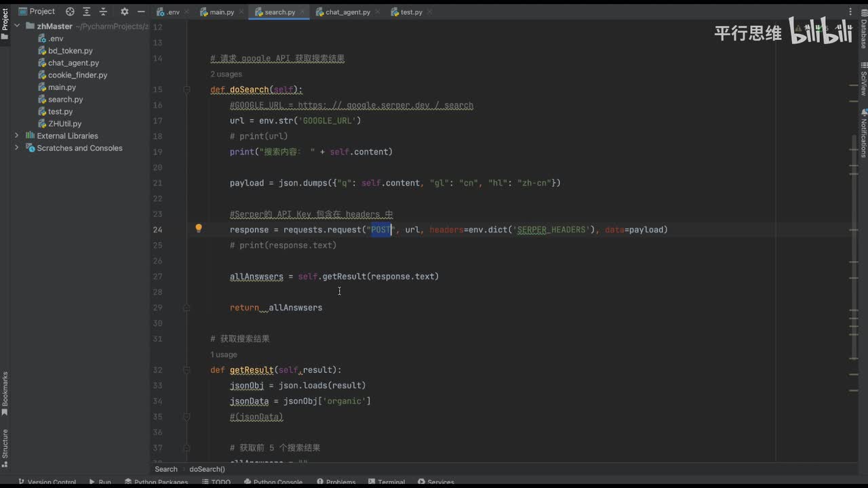This screenshot has height=488, width=868.
Task: Open cookie_finder.py in the project tree
Action: (x=77, y=75)
